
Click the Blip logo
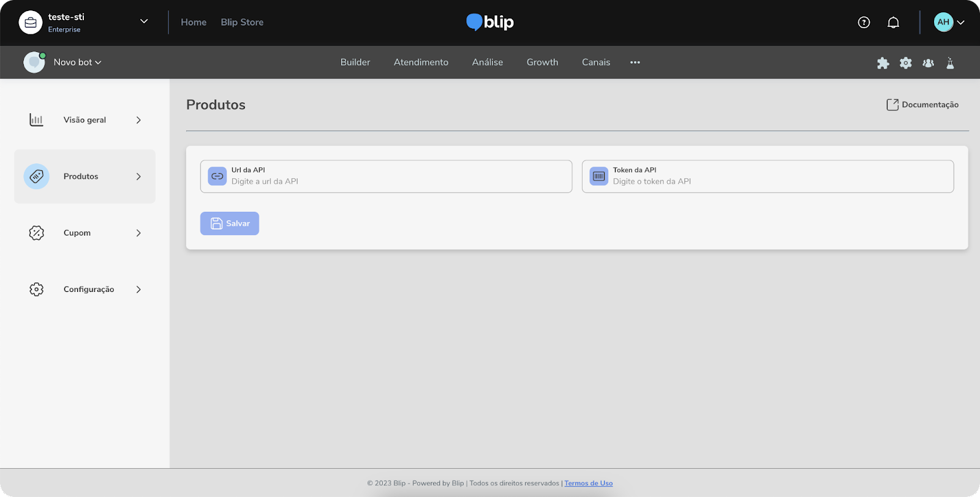point(489,23)
